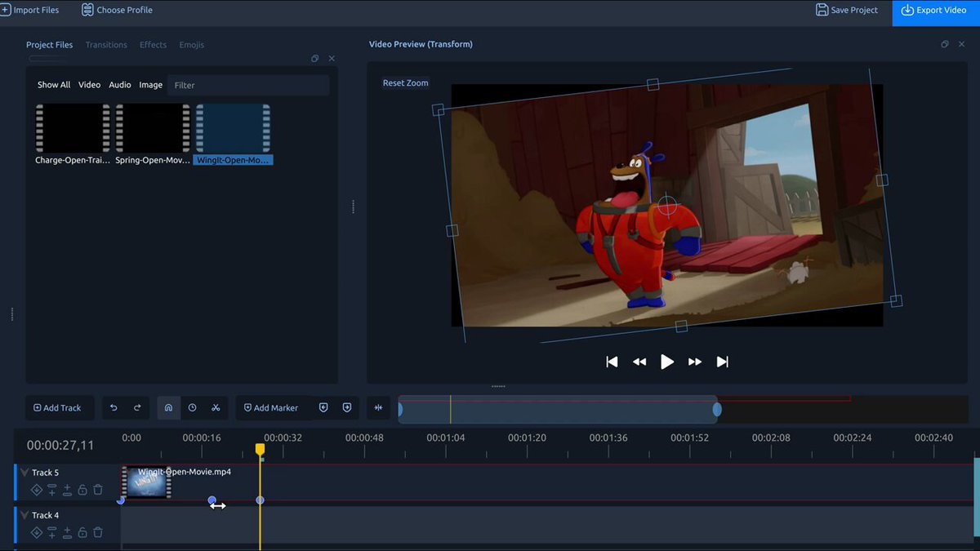
Task: Select the razor scissors tool
Action: pyautogui.click(x=216, y=407)
